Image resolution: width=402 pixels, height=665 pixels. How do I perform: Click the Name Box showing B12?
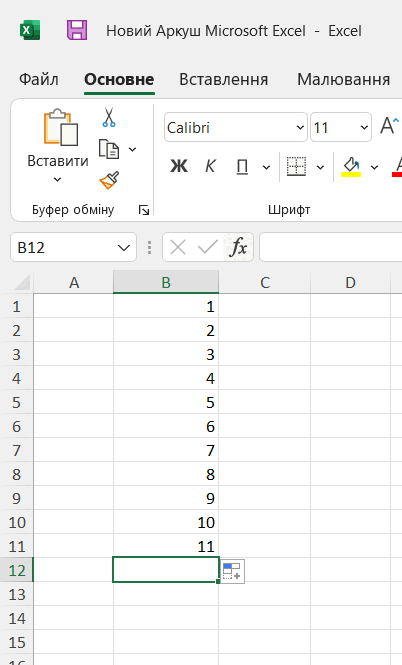point(73,247)
